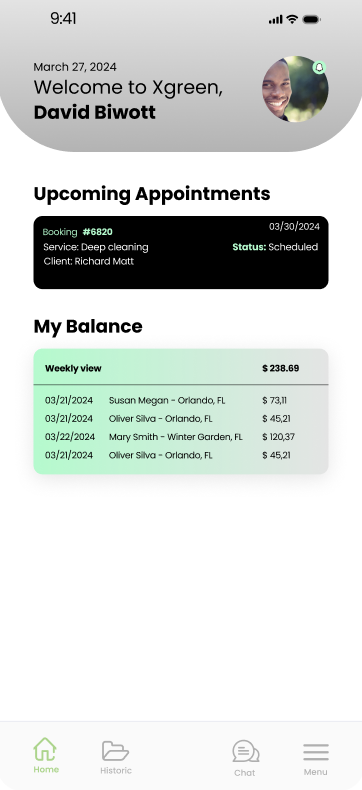Viewport: 362px width, 790px height.
Task: Open the hamburger Menu icon
Action: click(316, 752)
